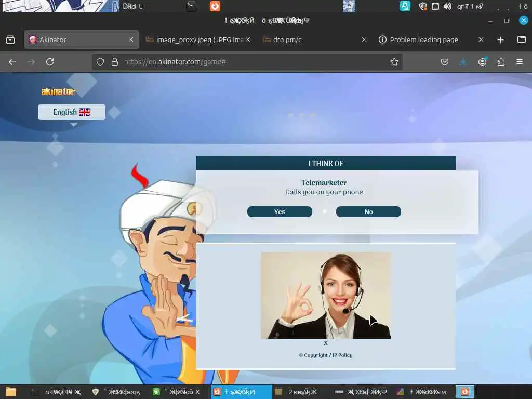
Task: View site security padlock info
Action: (115, 62)
